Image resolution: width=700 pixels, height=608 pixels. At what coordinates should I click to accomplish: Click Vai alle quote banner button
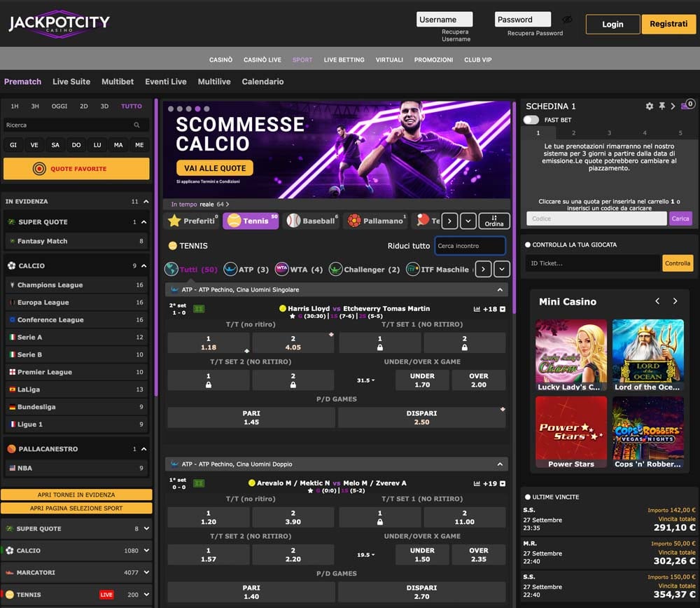(215, 168)
